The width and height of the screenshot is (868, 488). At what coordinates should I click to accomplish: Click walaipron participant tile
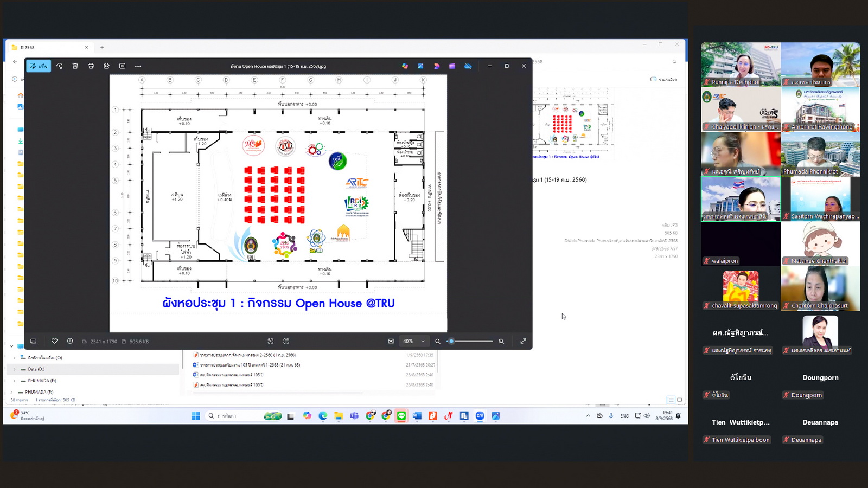[x=741, y=243]
